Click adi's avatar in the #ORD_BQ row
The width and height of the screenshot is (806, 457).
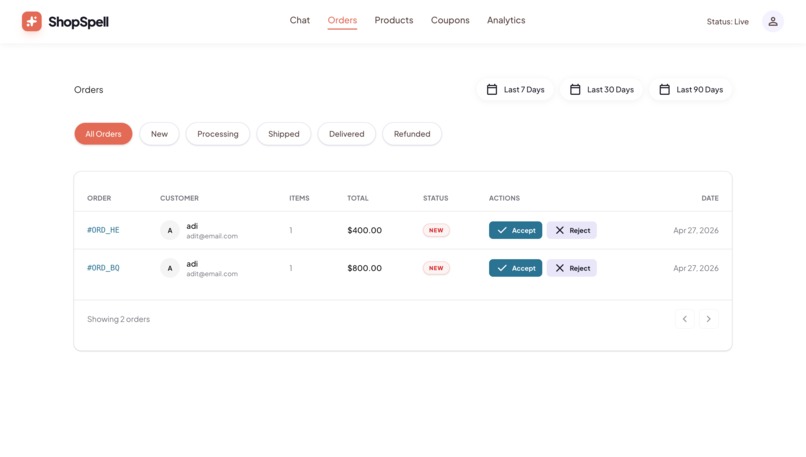(x=170, y=268)
